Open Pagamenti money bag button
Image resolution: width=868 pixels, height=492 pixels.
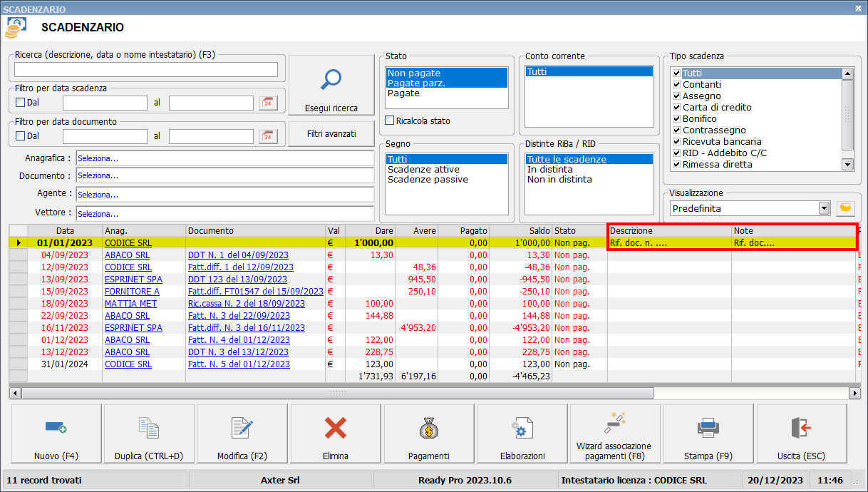point(428,434)
